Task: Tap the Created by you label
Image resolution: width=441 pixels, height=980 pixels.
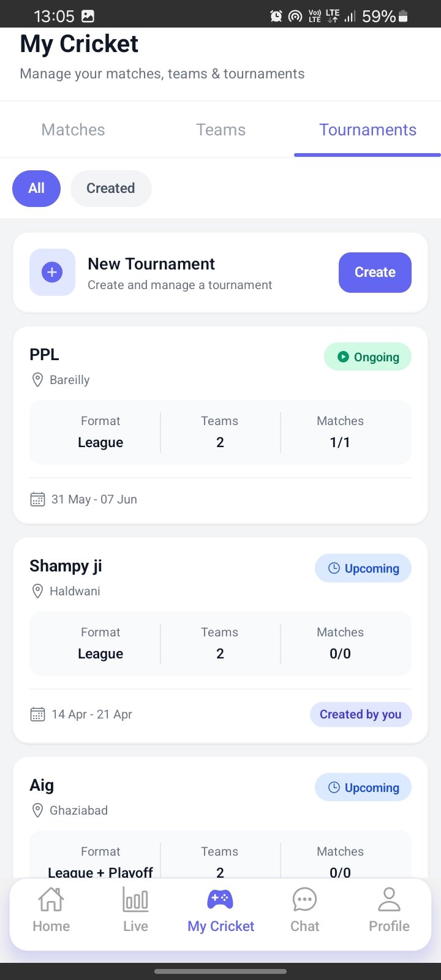Action: click(x=361, y=714)
